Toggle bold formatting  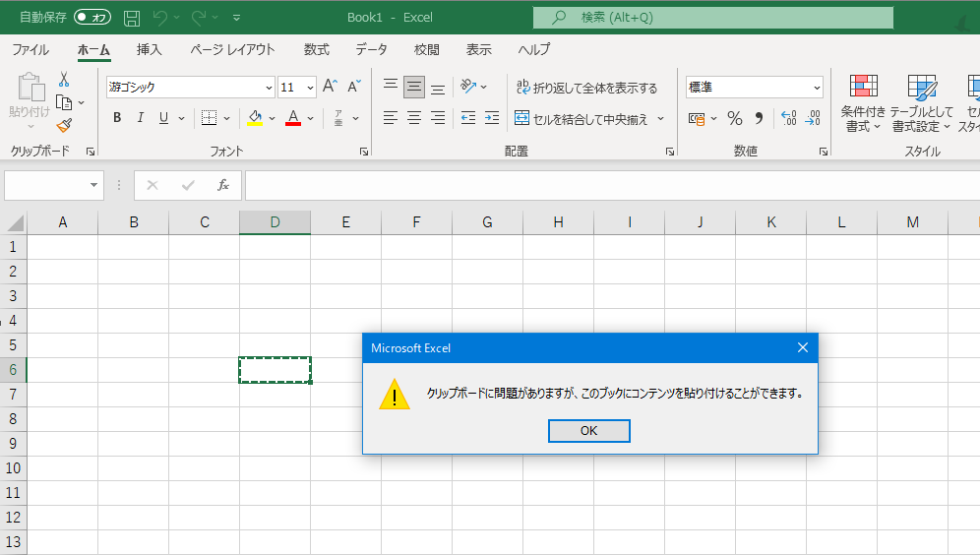point(117,117)
